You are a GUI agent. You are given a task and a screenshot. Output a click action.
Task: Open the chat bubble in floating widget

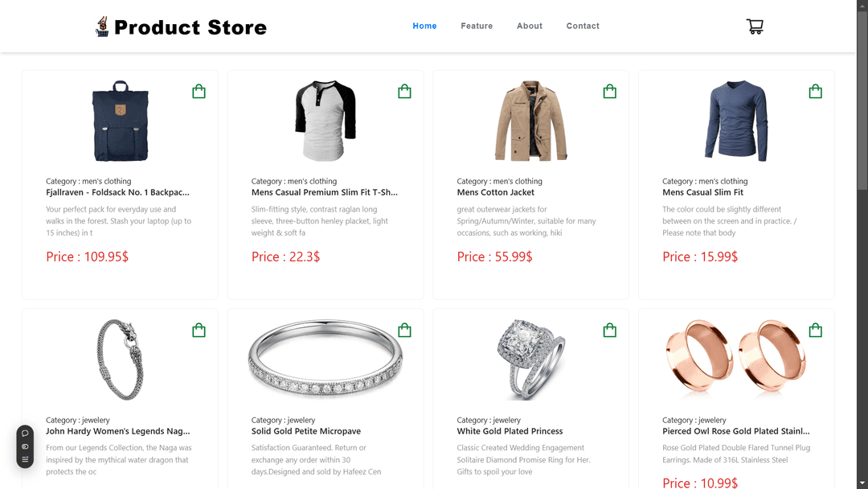(x=25, y=434)
